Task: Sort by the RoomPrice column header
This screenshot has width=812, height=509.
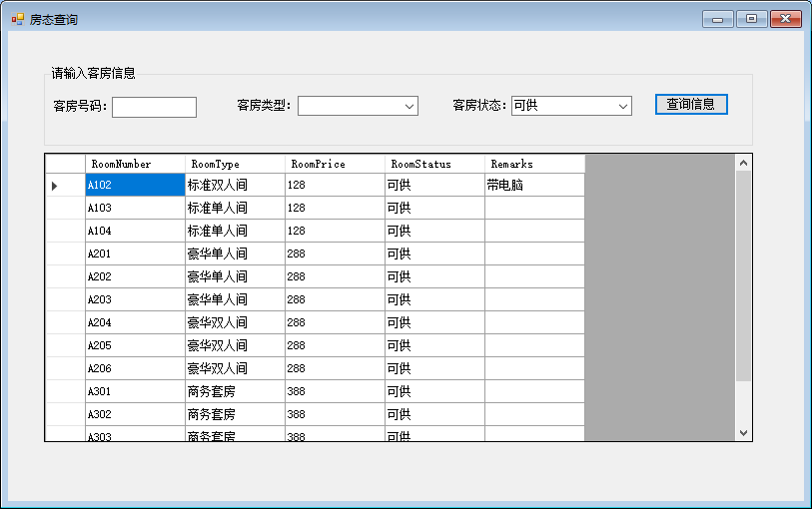Action: (x=335, y=164)
